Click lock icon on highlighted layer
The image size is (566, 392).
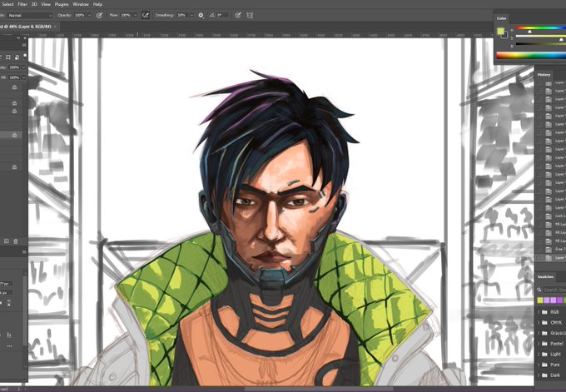(14, 135)
